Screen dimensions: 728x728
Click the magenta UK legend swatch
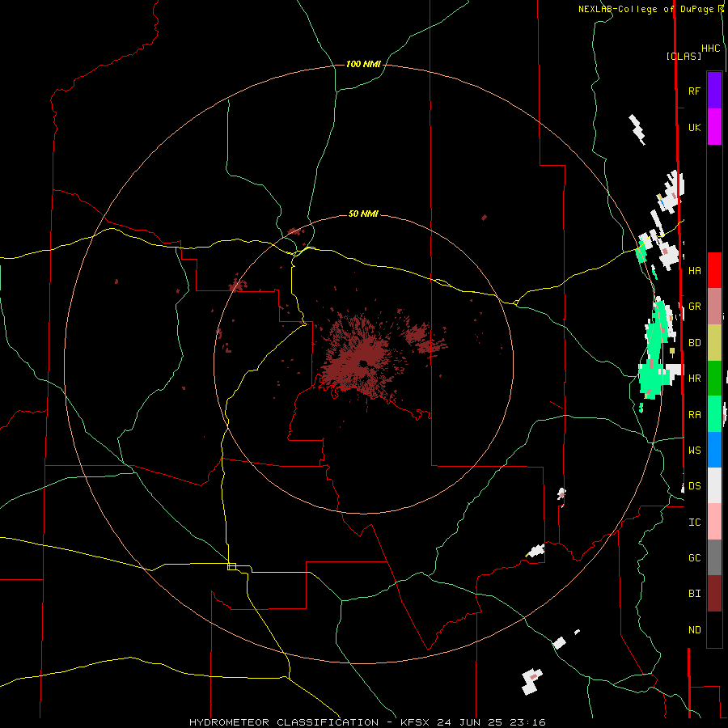click(x=714, y=127)
